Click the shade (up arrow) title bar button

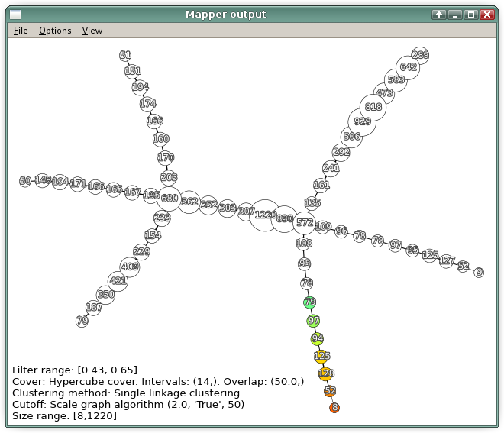(439, 15)
